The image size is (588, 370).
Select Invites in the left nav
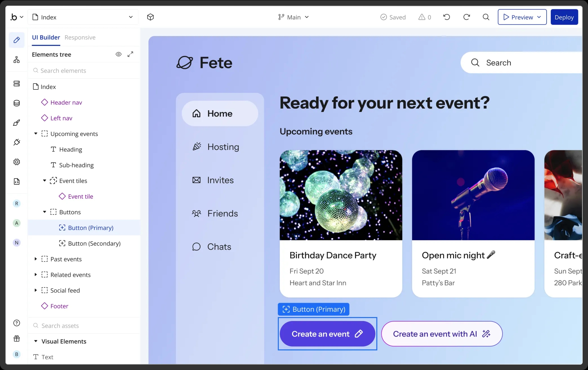(213, 180)
